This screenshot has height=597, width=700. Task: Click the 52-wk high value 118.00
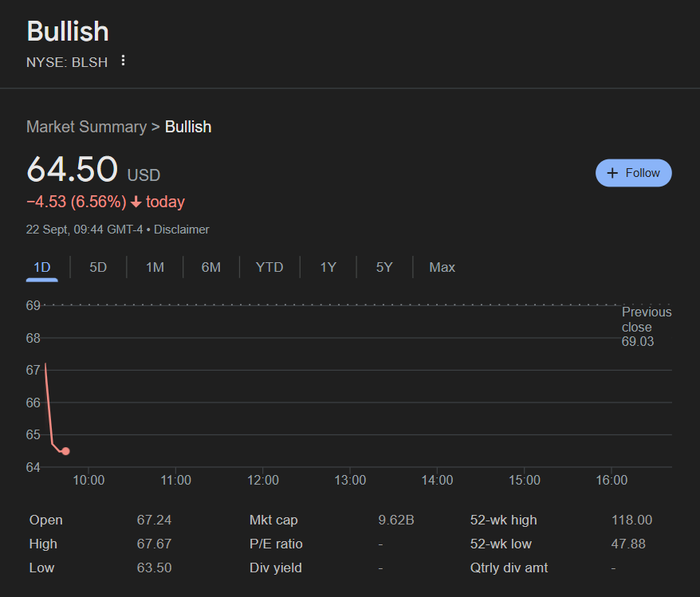tap(631, 520)
